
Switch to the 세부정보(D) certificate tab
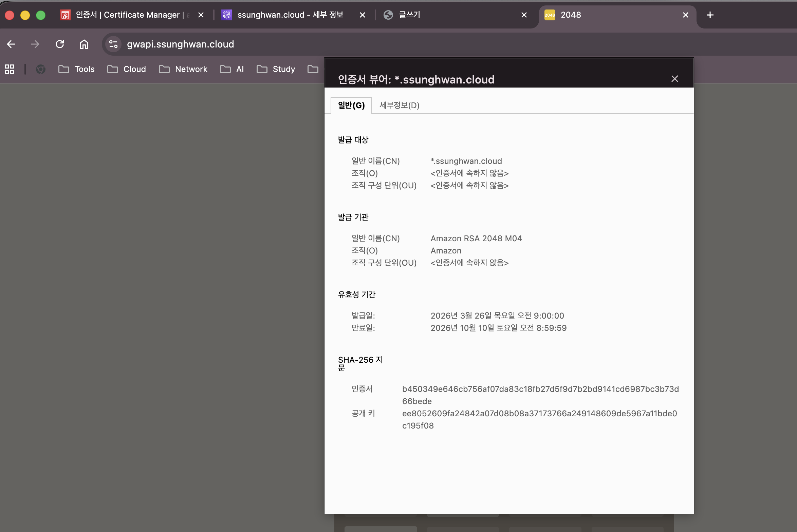click(400, 106)
